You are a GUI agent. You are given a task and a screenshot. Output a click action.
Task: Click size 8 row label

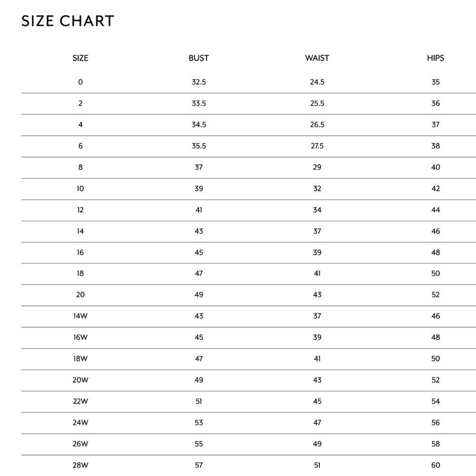pos(80,167)
